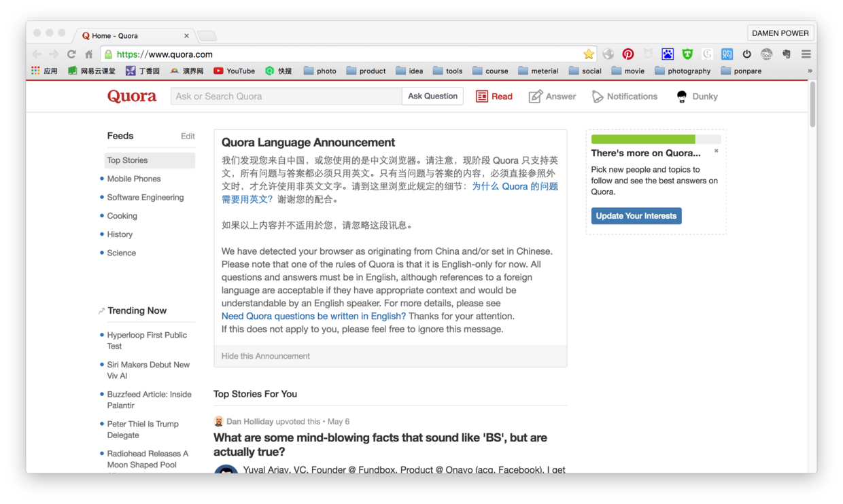Open the mind-blowing facts question
This screenshot has width=843, height=504.
click(x=380, y=445)
